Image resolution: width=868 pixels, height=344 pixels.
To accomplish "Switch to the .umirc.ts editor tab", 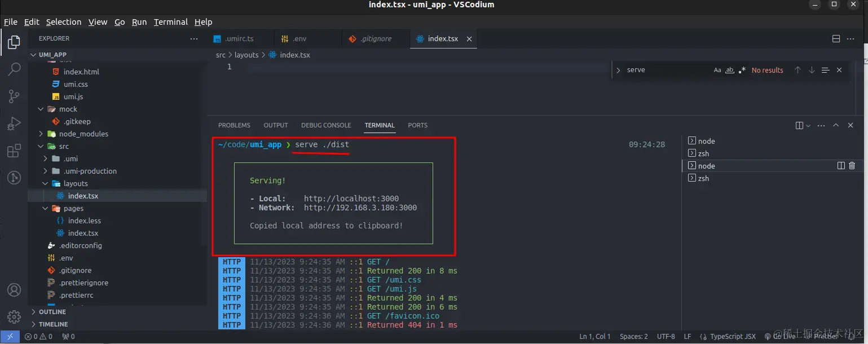I will [x=240, y=39].
